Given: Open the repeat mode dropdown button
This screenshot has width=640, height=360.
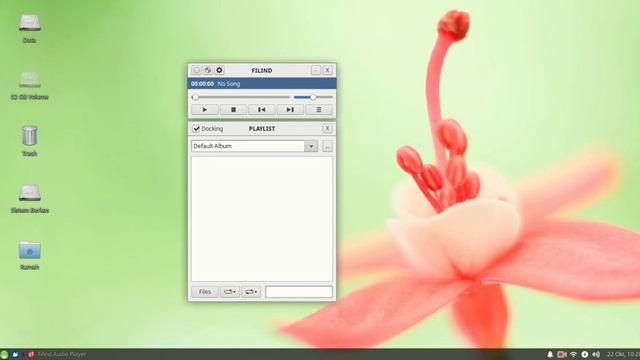Looking at the screenshot, I should pos(251,292).
